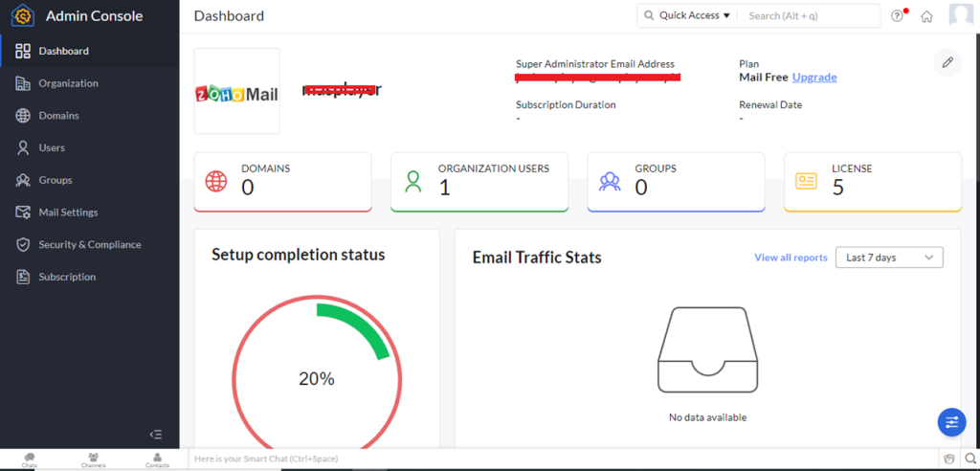This screenshot has height=471, width=980.
Task: Click the Dashboard grid icon
Action: tap(23, 52)
